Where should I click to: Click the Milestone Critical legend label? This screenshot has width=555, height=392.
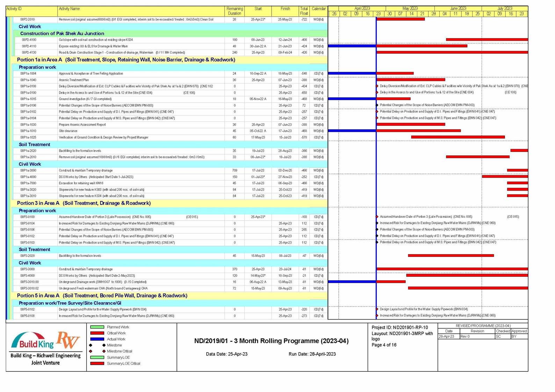pos(120,351)
